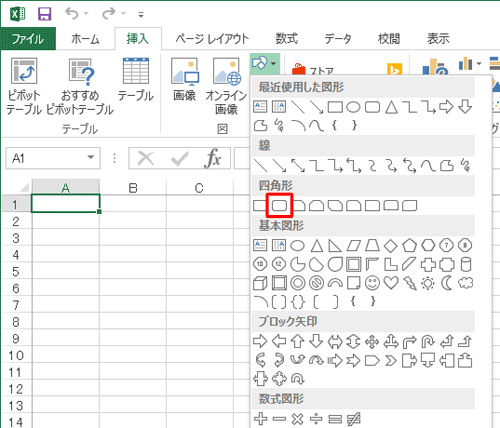Go to the 数式 tab

click(x=286, y=39)
